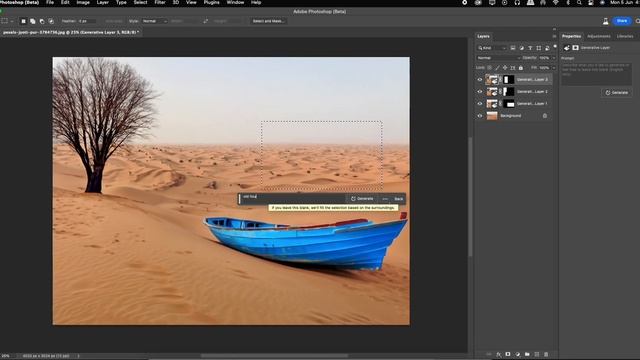Hide Generative Layer 2 with eye icon
640x360 pixels.
tap(480, 91)
